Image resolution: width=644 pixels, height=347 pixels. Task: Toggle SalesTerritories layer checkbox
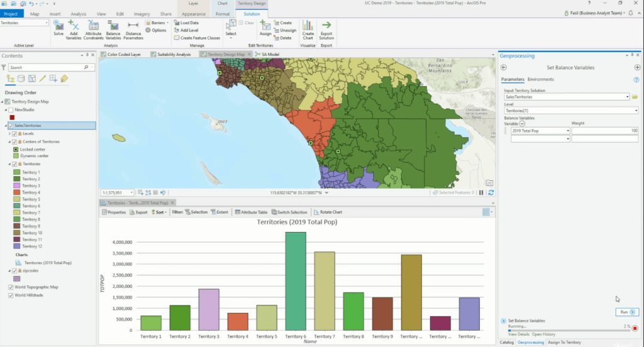click(x=11, y=126)
